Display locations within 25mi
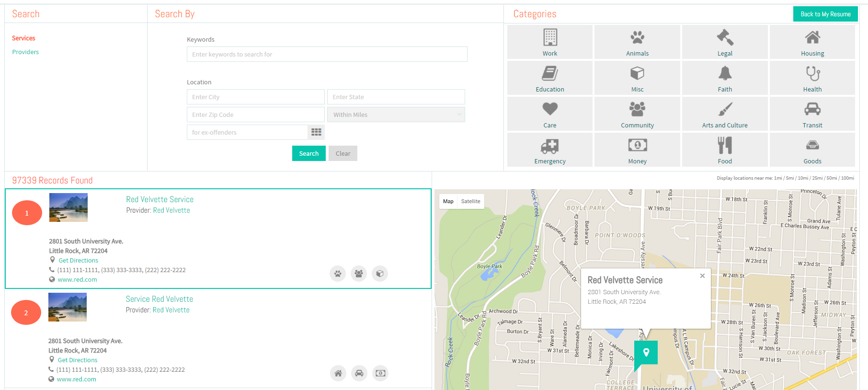This screenshot has width=868, height=390. coord(817,178)
